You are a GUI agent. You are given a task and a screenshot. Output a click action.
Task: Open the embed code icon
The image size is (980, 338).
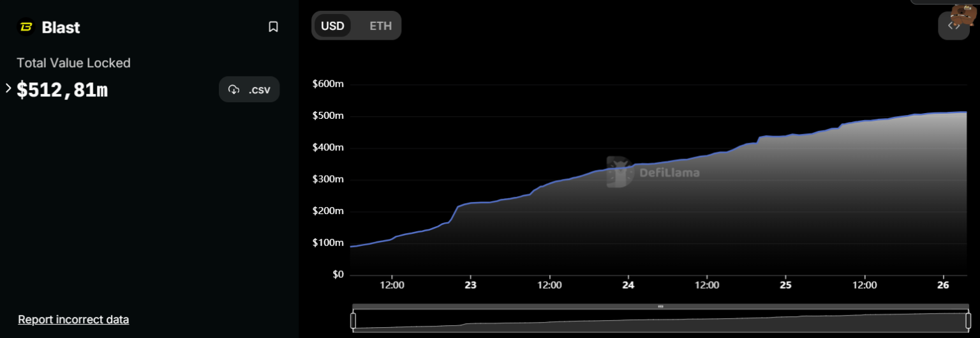pos(953,26)
